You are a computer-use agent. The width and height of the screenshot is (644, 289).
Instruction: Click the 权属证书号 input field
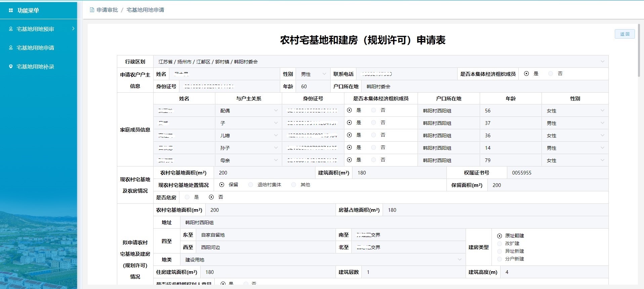pos(557,173)
